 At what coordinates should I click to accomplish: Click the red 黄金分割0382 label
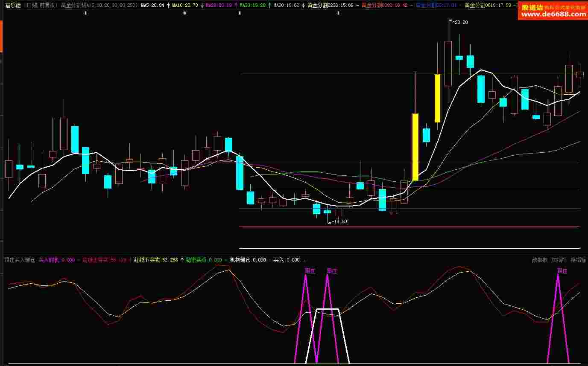coord(384,5)
